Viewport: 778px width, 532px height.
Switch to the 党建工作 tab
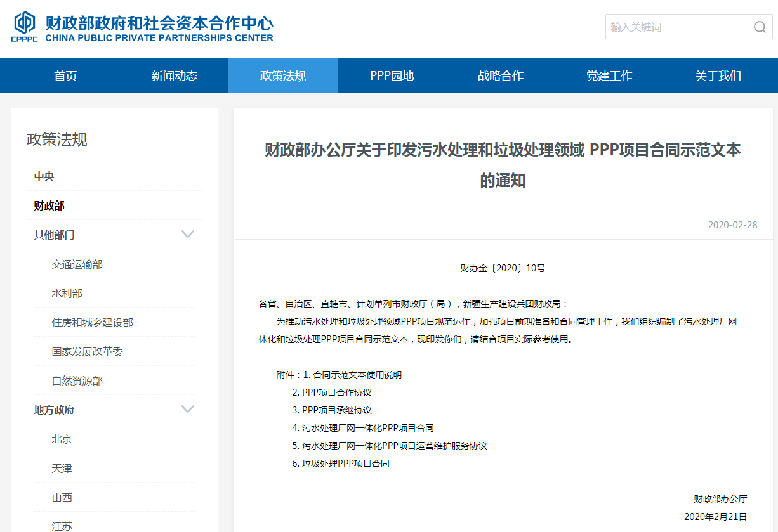point(609,76)
